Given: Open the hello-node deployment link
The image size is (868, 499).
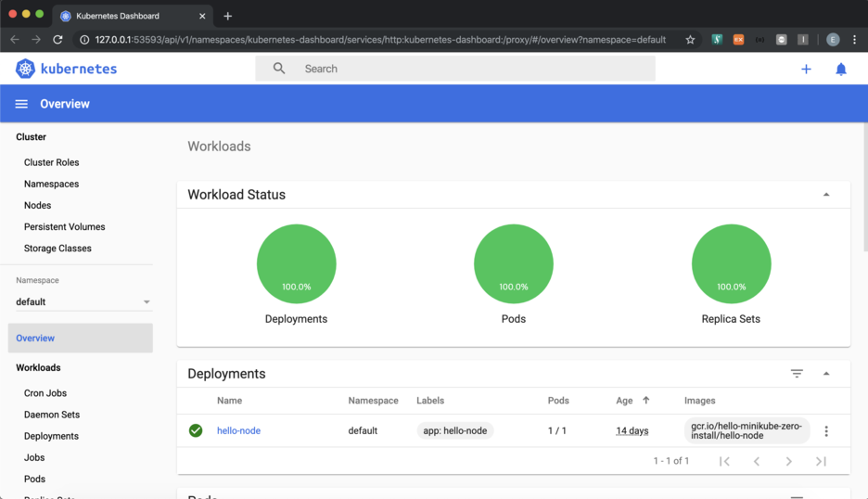Looking at the screenshot, I should 238,430.
